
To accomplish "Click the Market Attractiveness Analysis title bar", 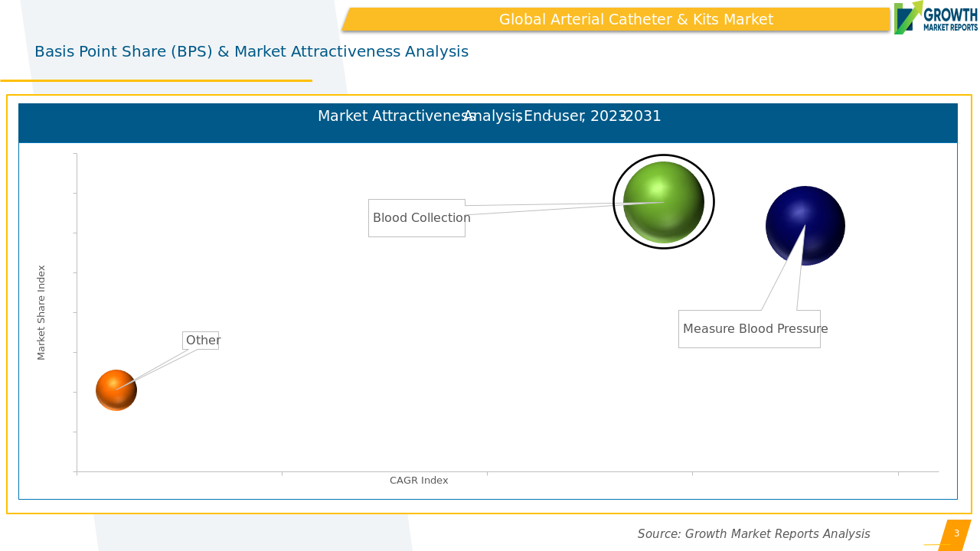I will 488,122.
